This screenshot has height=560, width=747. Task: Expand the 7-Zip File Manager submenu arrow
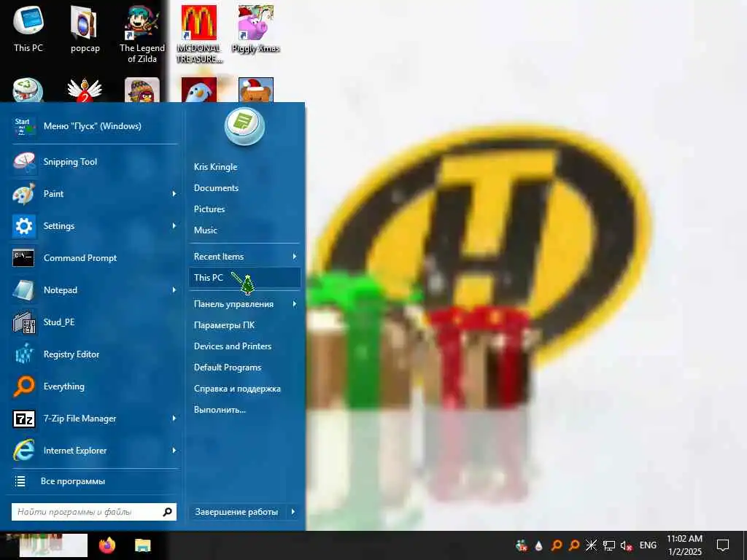174,419
